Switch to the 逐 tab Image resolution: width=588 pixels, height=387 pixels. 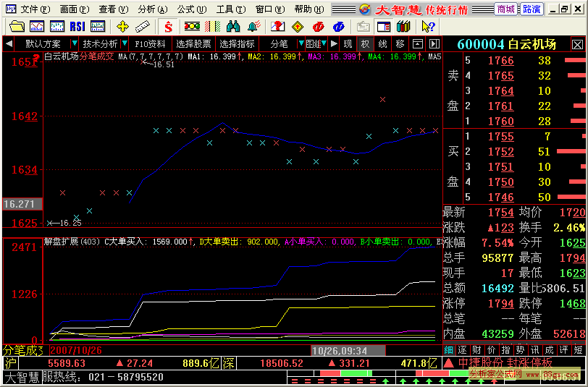[x=463, y=350]
